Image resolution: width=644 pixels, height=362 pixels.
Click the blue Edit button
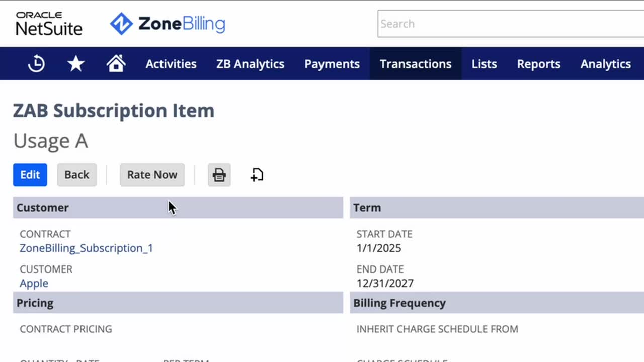pyautogui.click(x=30, y=175)
